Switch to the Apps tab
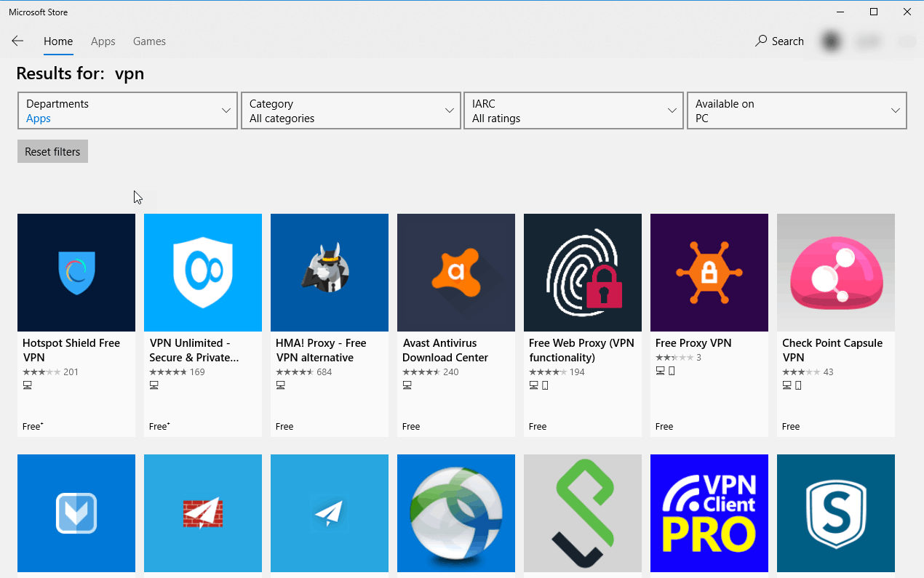 103,41
